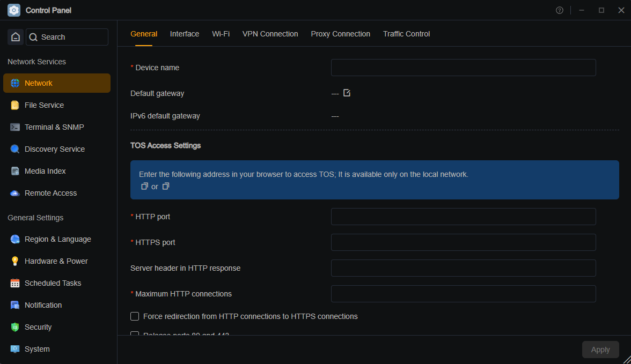The image size is (631, 364).
Task: Click the Network Services section heading
Action: [36, 62]
